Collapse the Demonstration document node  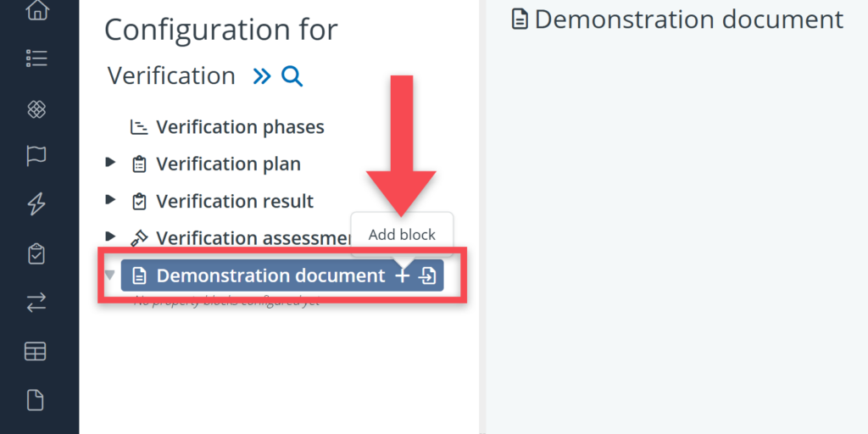[110, 275]
